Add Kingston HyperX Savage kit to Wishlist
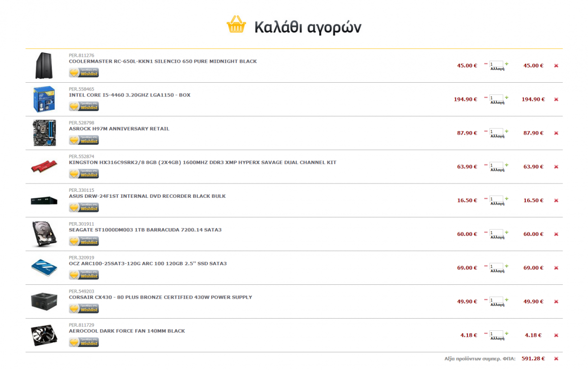 click(x=84, y=174)
